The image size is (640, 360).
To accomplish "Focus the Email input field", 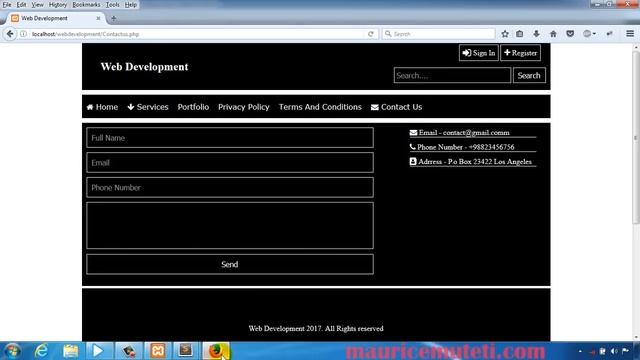I will (230, 162).
